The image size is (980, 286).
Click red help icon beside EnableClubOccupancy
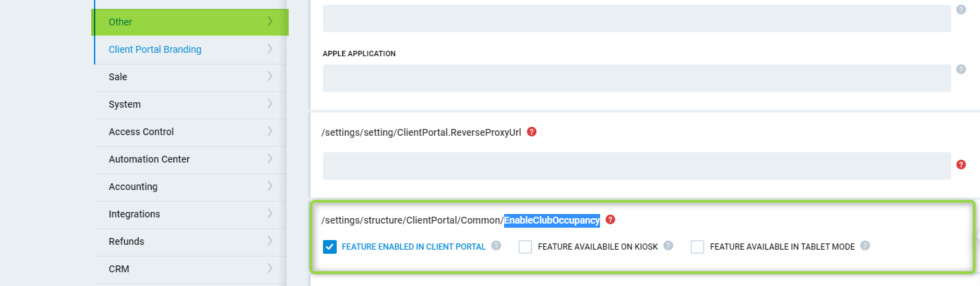coord(610,220)
